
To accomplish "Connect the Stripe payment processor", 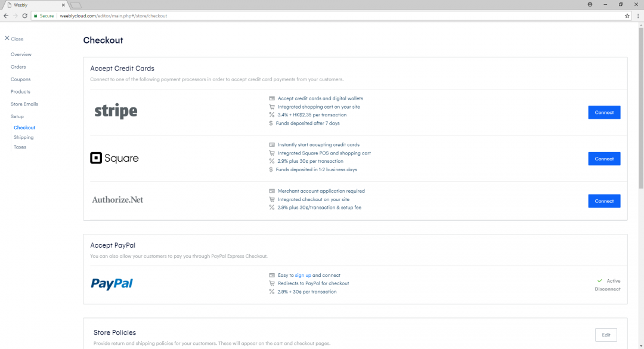I will 604,112.
